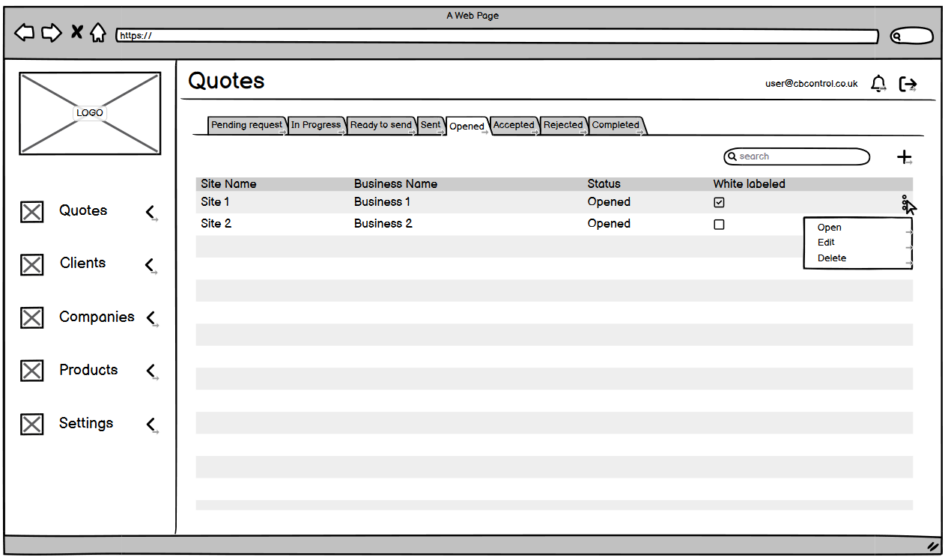The height and width of the screenshot is (560, 948).
Task: Expand the Clients sidebar chevron
Action: point(150,264)
